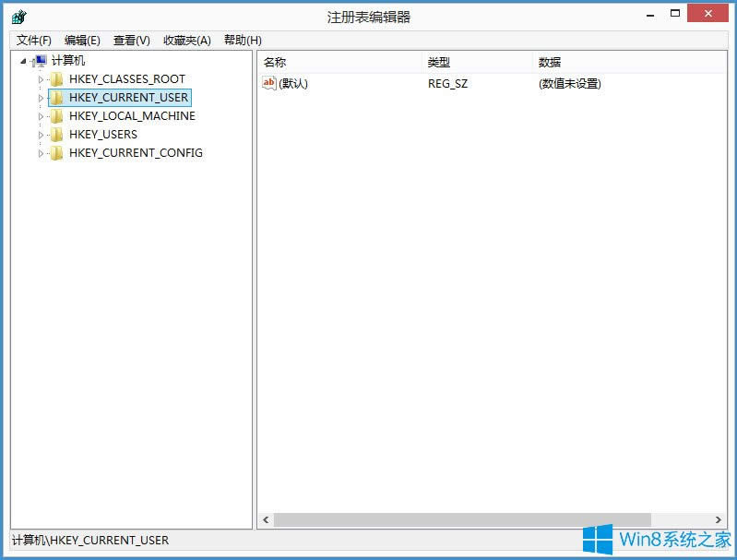Select the HKEY_LOCAL_MACHINE label

pyautogui.click(x=132, y=115)
